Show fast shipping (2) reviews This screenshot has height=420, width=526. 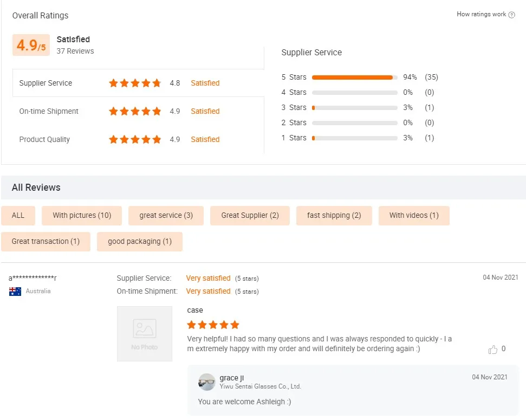[334, 216]
